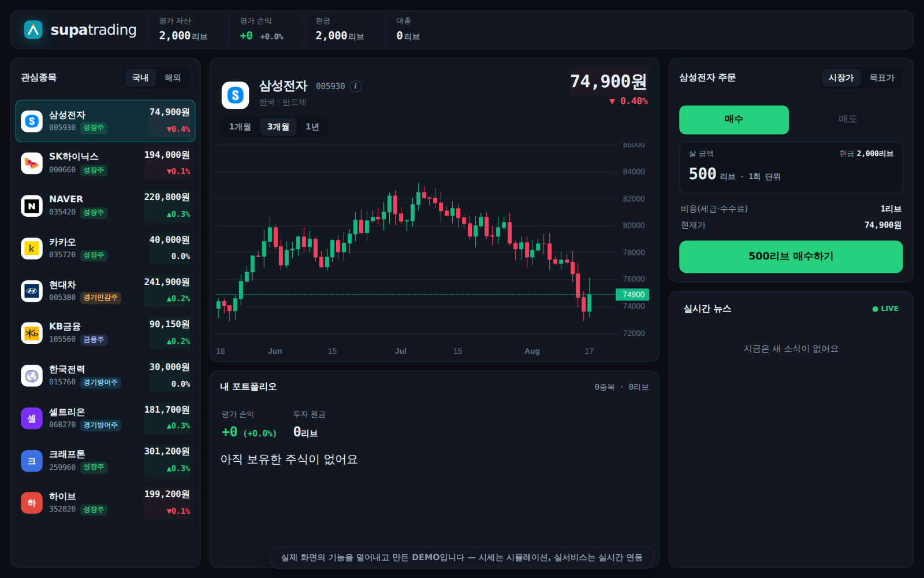Switch watchlist to 국내 tab
This screenshot has width=924, height=578.
[x=140, y=77]
